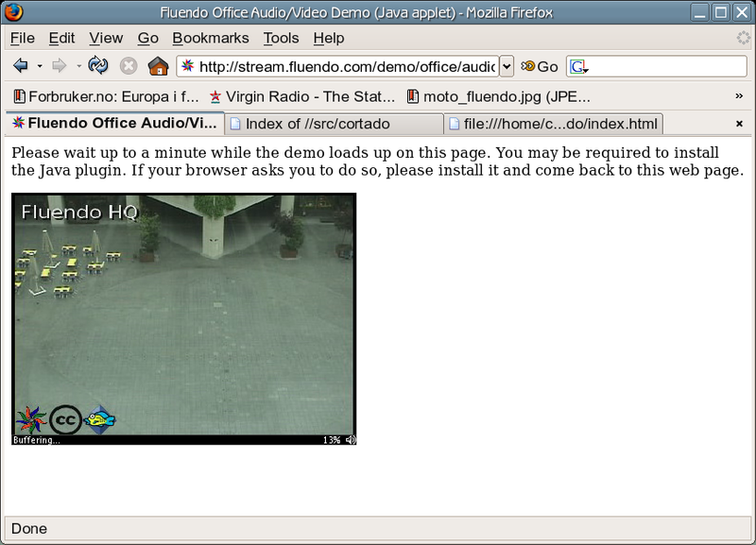Open the Forbruker.no bookmark

point(106,97)
